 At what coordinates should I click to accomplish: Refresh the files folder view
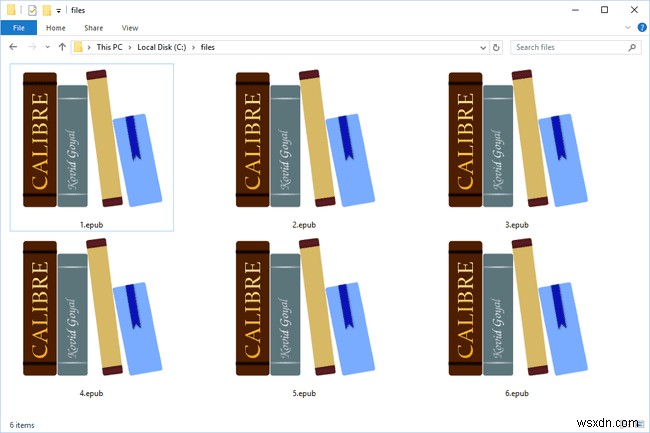[x=496, y=47]
